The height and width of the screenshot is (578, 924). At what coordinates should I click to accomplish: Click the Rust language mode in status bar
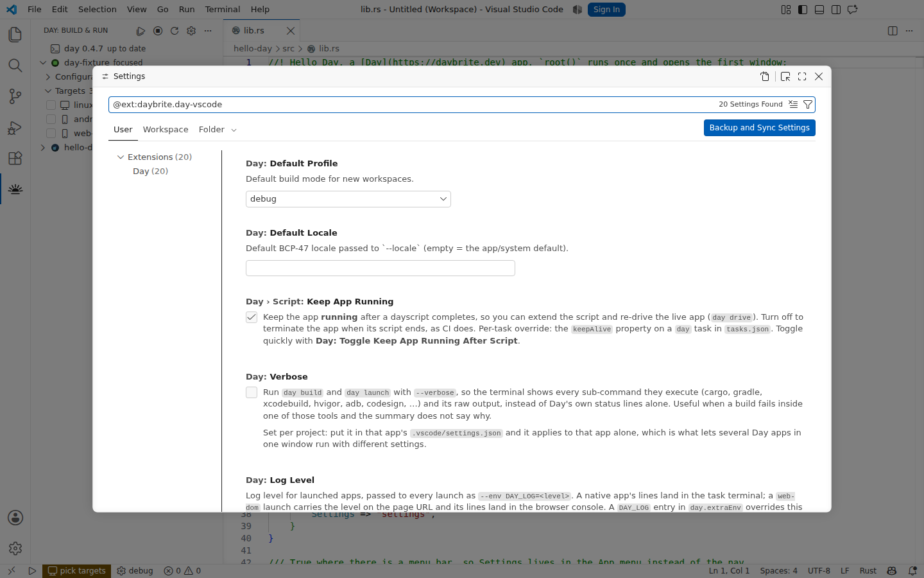pyautogui.click(x=868, y=571)
